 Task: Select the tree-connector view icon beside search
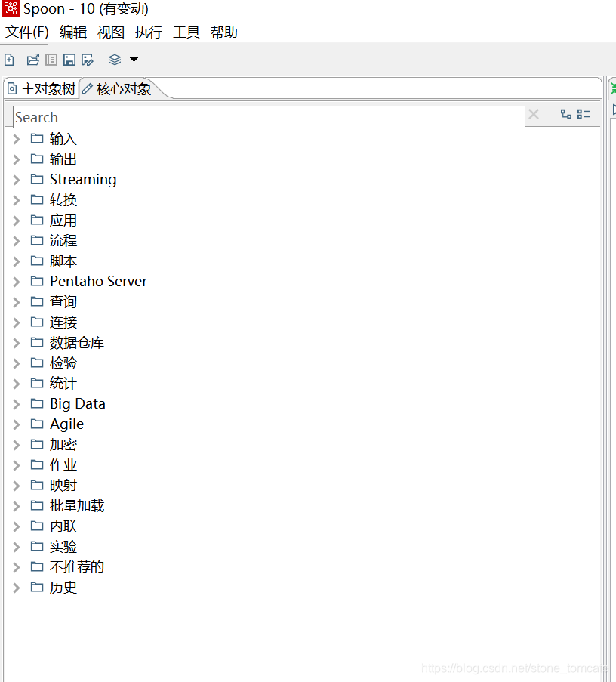565,113
